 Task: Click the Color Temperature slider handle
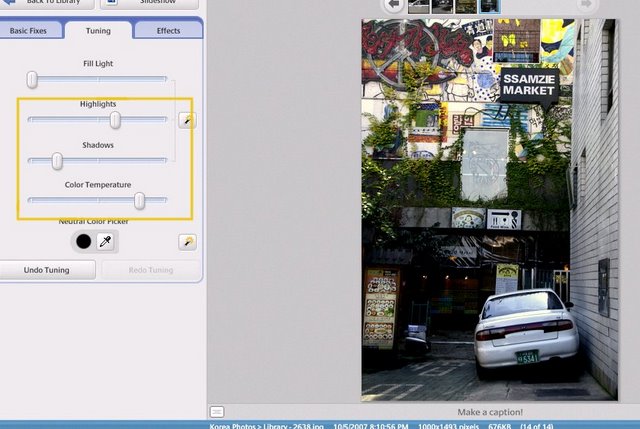pyautogui.click(x=140, y=201)
